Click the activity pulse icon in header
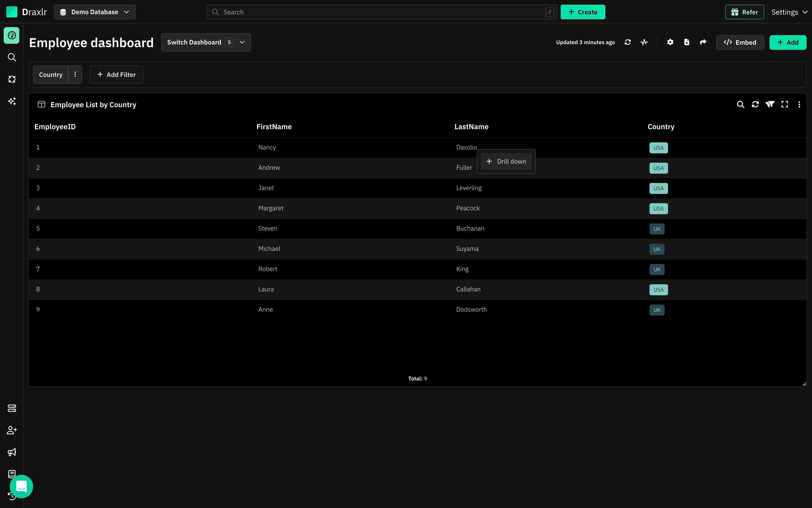Image resolution: width=812 pixels, height=508 pixels. click(644, 42)
